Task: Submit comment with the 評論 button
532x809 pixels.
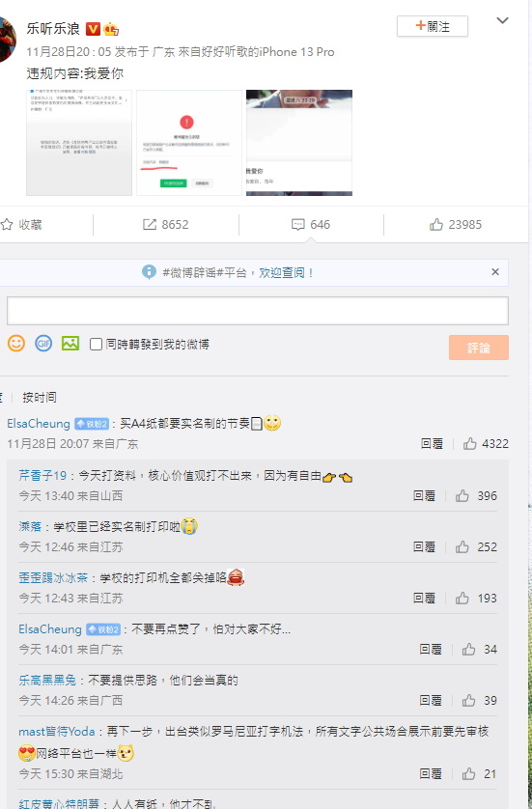Action: (x=479, y=348)
